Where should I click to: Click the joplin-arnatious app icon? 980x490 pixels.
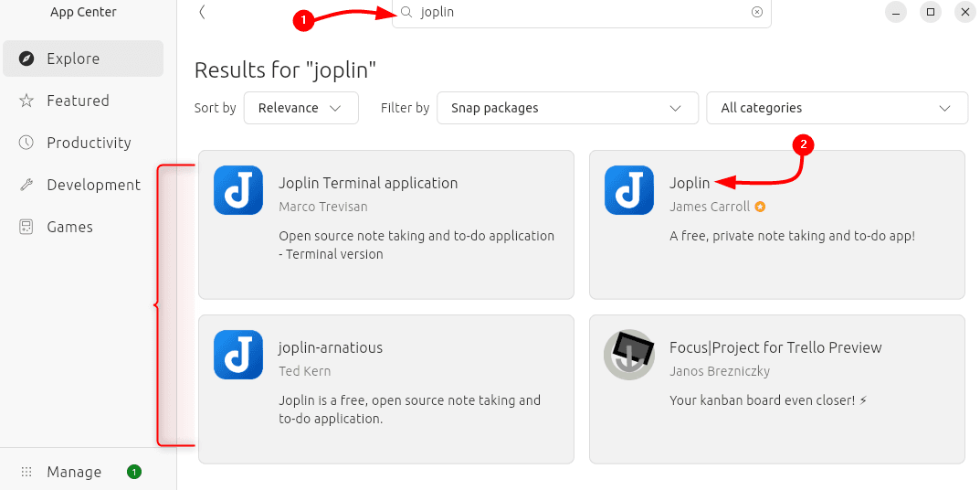pos(238,355)
